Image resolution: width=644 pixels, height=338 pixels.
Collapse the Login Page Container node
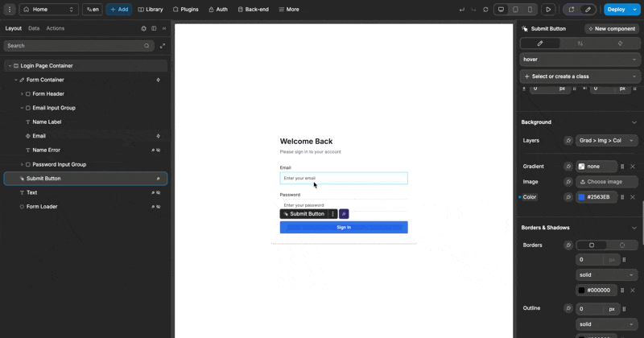point(10,66)
